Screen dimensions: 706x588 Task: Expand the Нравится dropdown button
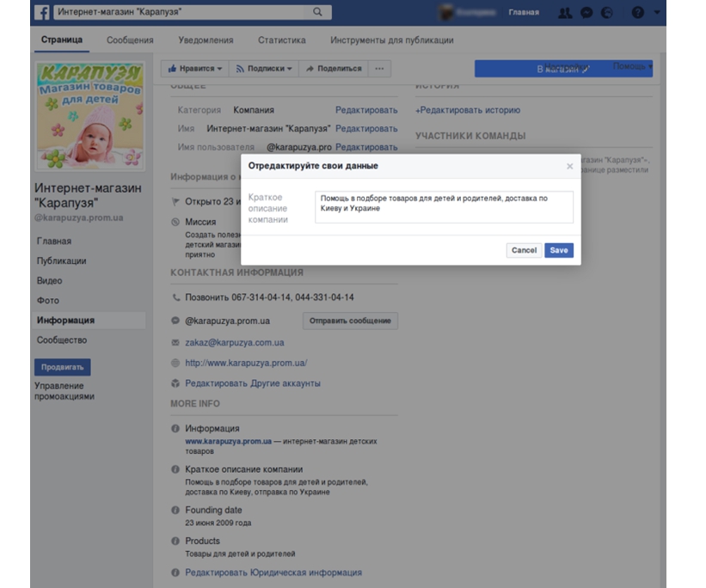[x=195, y=69]
